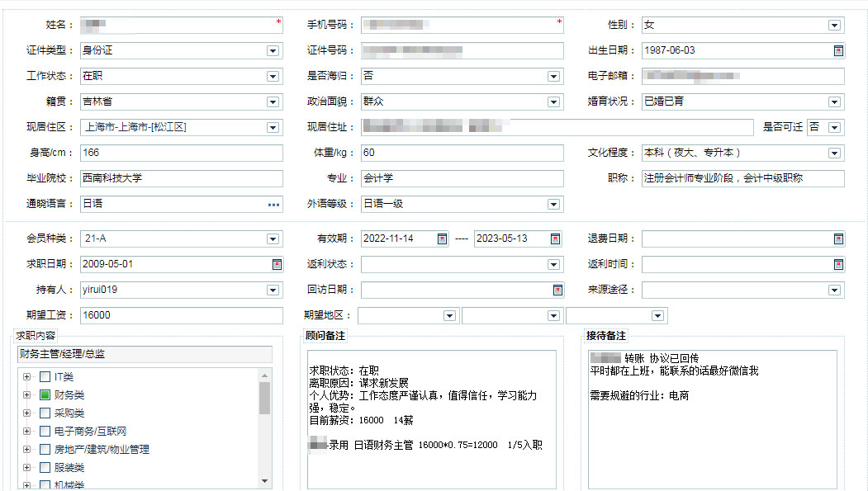
Task: Click the tree scrollbar down arrow
Action: click(264, 481)
